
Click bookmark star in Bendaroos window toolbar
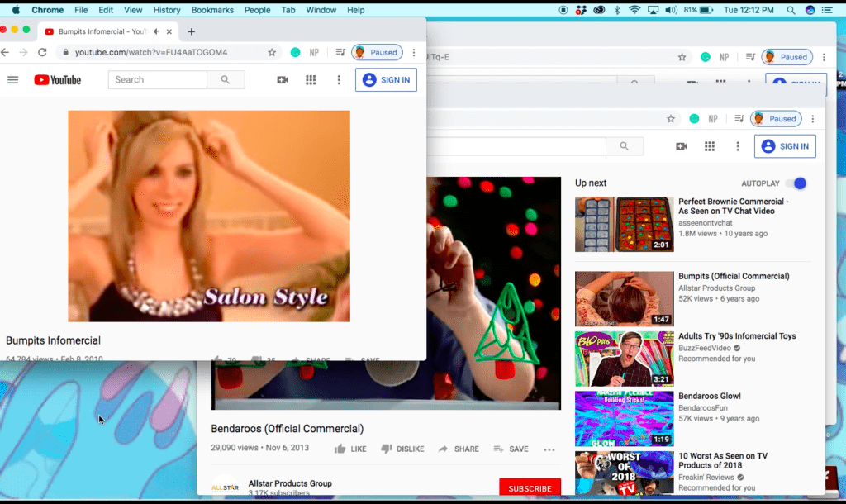[x=671, y=119]
